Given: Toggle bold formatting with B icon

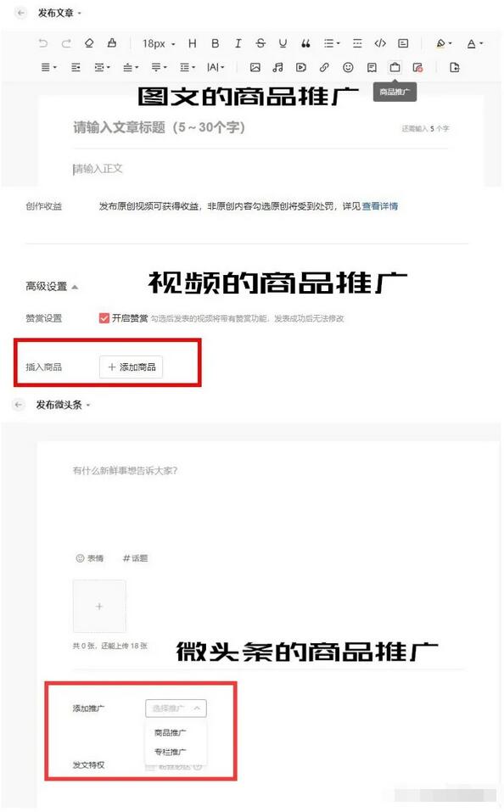Looking at the screenshot, I should [x=215, y=43].
